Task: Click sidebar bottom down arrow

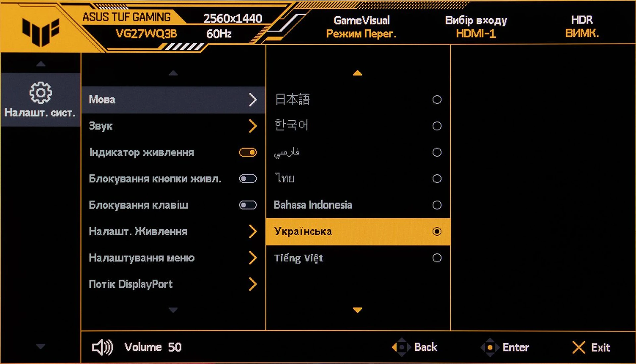Action: 40,346
